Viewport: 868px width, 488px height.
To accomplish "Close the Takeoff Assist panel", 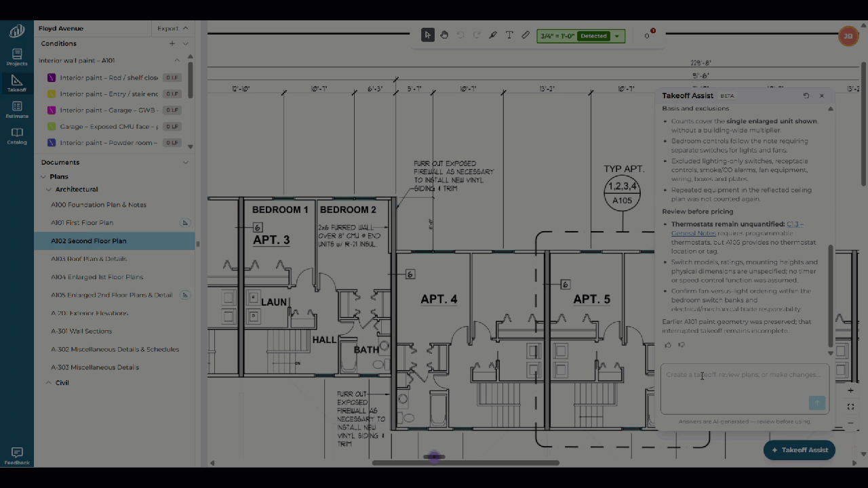I will pyautogui.click(x=822, y=96).
